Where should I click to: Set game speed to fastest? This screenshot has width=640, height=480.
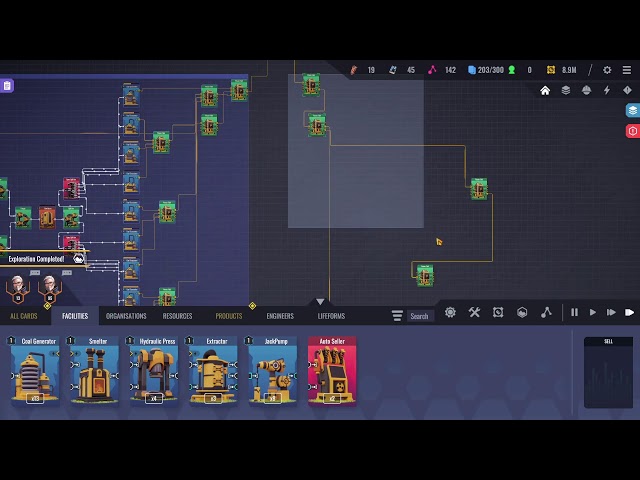coord(629,313)
